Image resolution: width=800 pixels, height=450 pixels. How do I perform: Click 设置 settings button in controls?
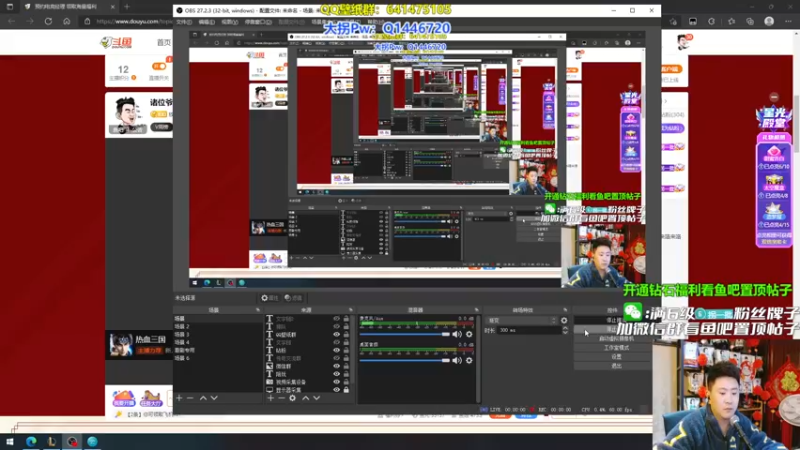[616, 357]
